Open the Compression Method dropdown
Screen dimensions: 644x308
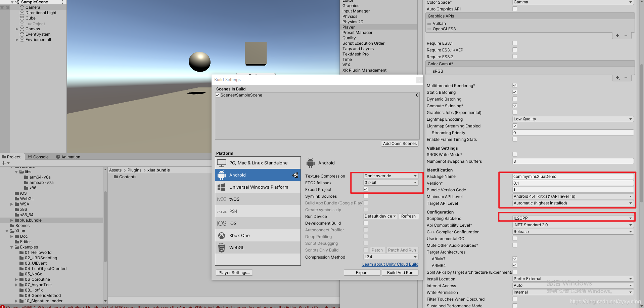click(x=391, y=257)
